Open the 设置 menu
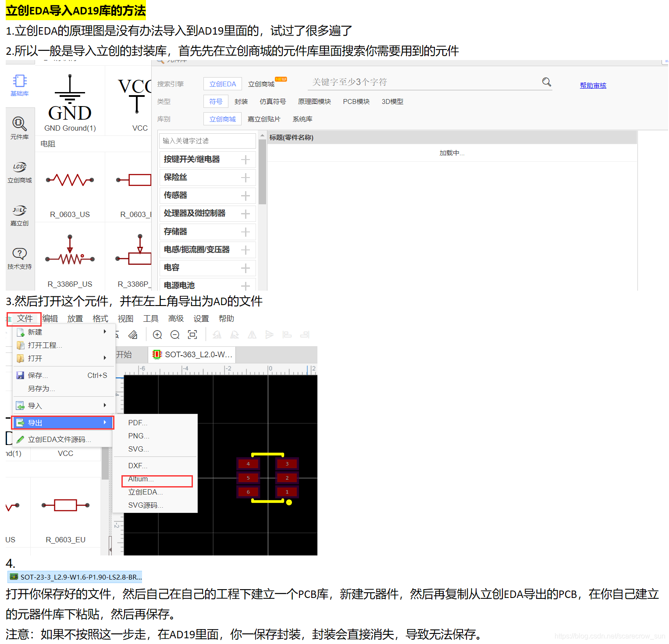 (201, 319)
